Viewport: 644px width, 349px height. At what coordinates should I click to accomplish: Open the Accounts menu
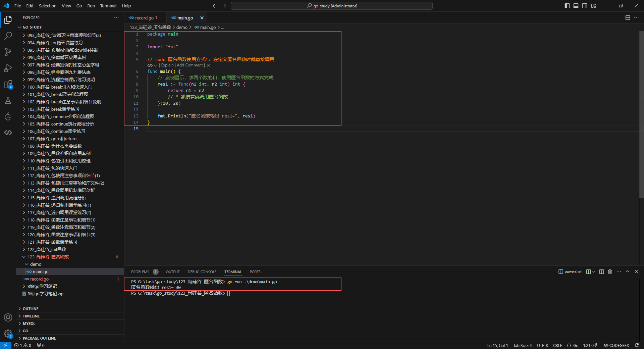(x=8, y=317)
